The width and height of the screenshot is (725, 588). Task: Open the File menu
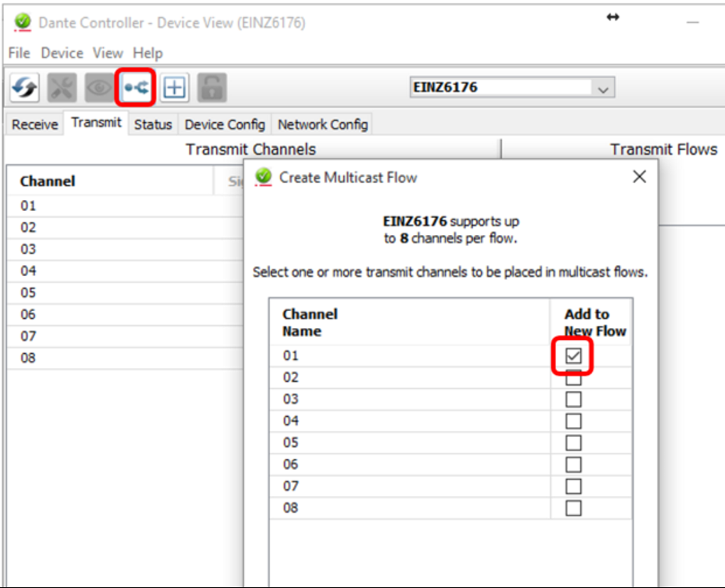[x=19, y=53]
